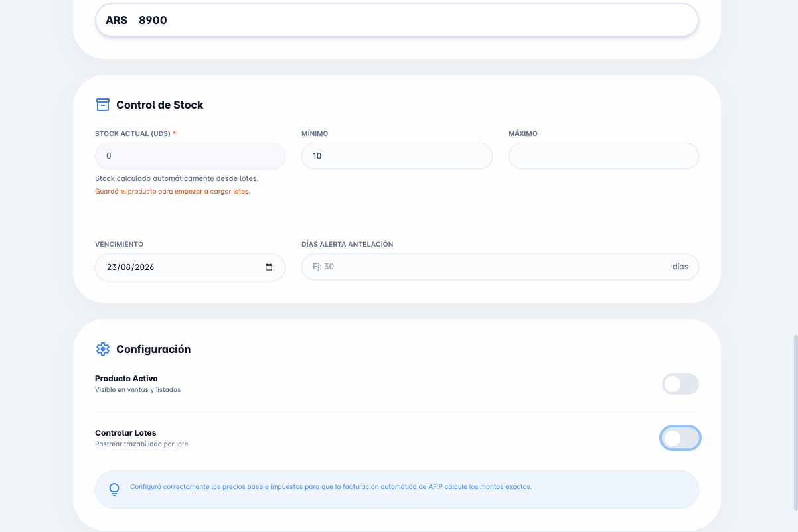Click the 'días' suffix text

(x=680, y=267)
